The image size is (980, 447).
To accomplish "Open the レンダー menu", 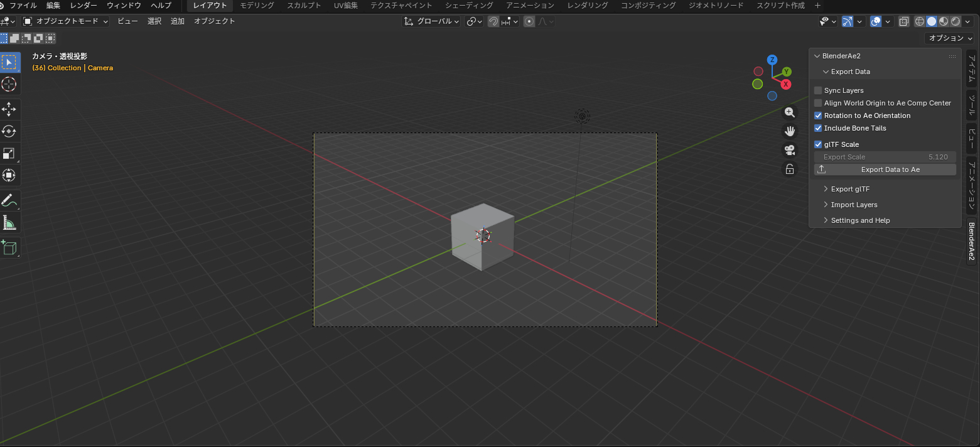I will pos(83,5).
